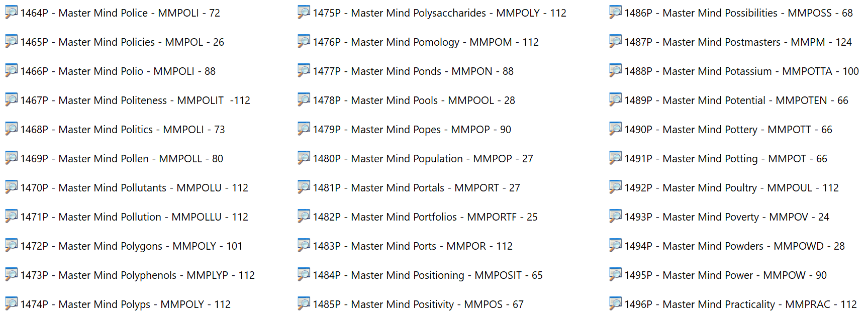Click the 1490P Master Mind Pottery icon

[615, 129]
